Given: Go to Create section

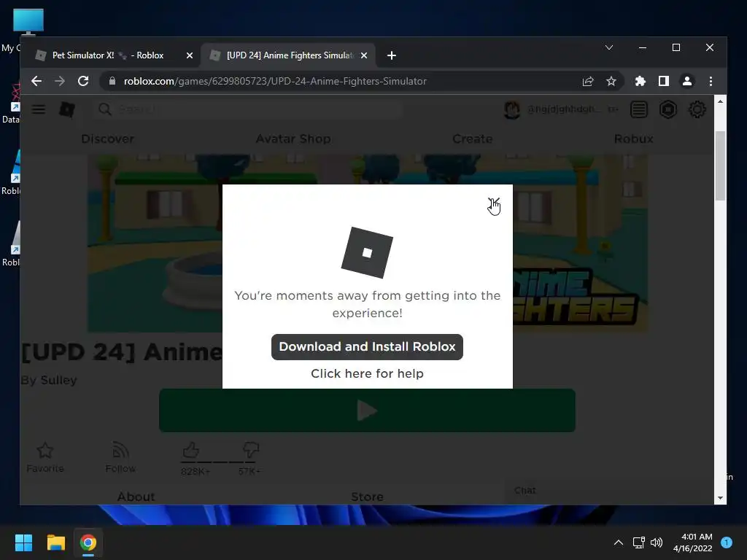Looking at the screenshot, I should [x=473, y=139].
